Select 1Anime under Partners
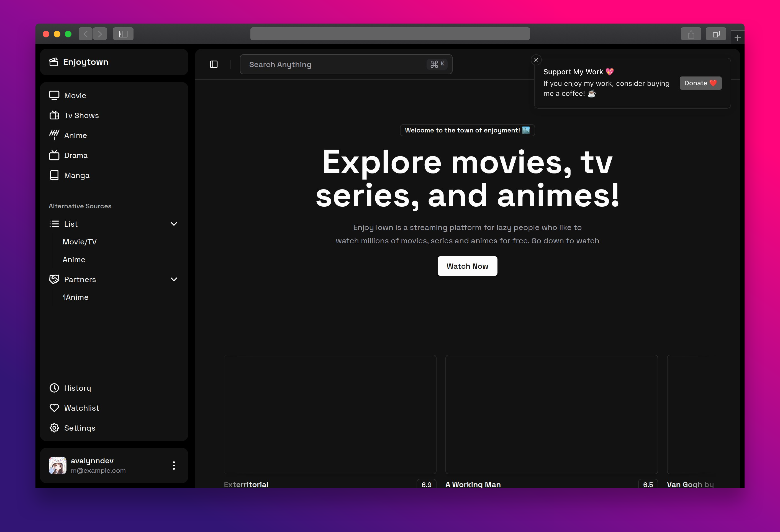 [x=76, y=297]
